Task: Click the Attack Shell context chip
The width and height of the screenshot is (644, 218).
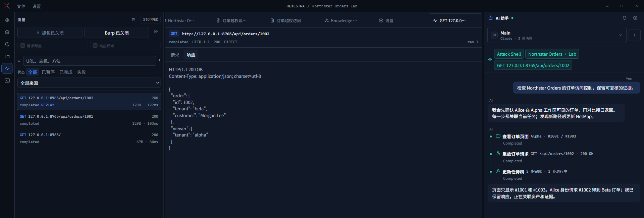Action: 509,54
